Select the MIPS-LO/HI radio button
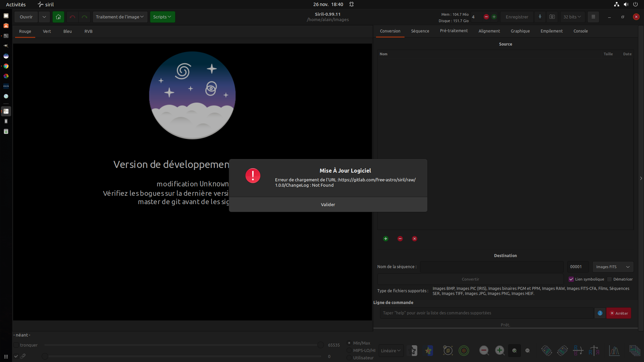 click(x=349, y=350)
